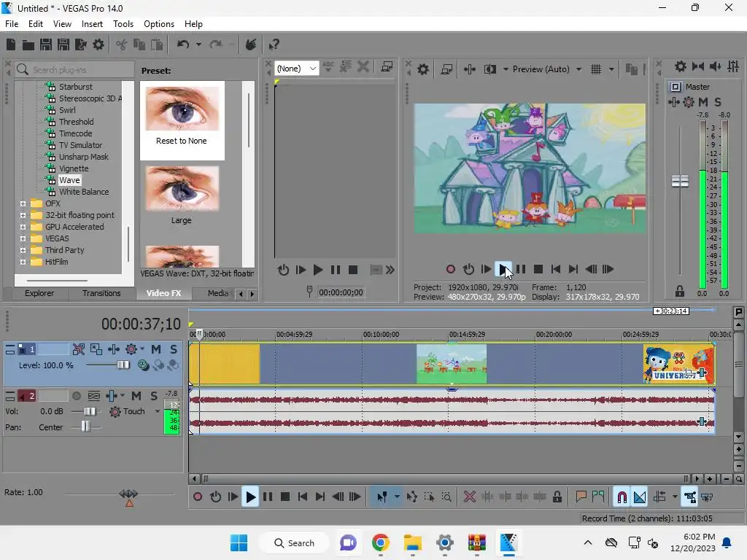Open the Tools menu
This screenshot has height=560, width=747.
click(123, 24)
